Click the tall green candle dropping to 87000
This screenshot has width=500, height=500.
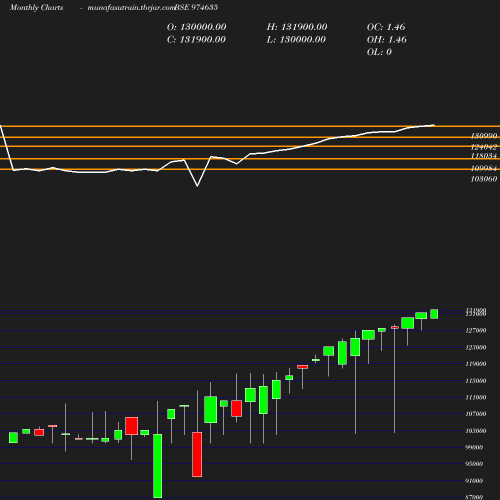[158, 466]
